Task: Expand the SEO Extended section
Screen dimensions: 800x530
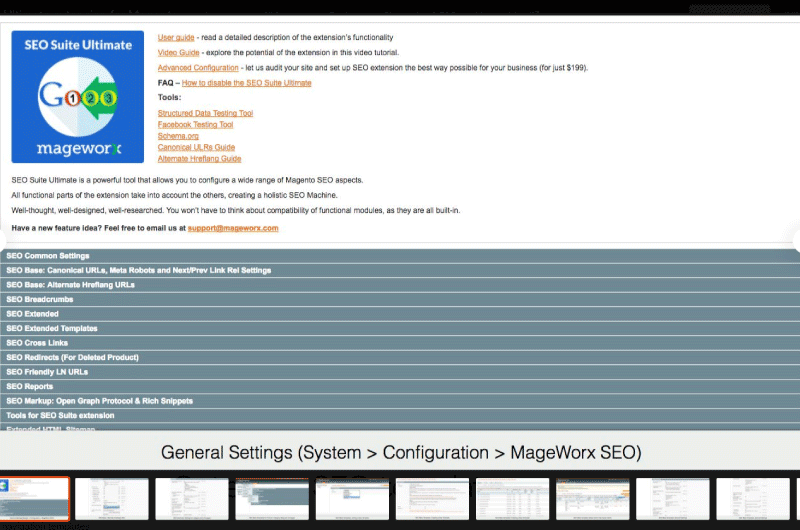Action: 400,314
